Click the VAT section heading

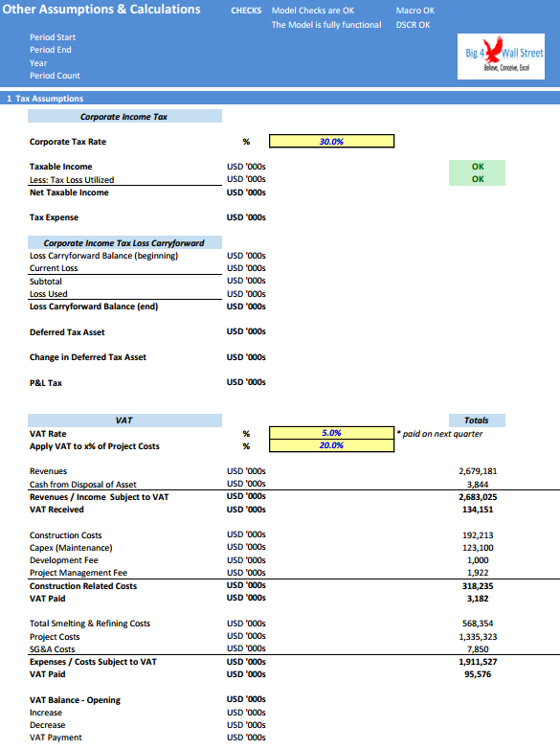coord(124,420)
